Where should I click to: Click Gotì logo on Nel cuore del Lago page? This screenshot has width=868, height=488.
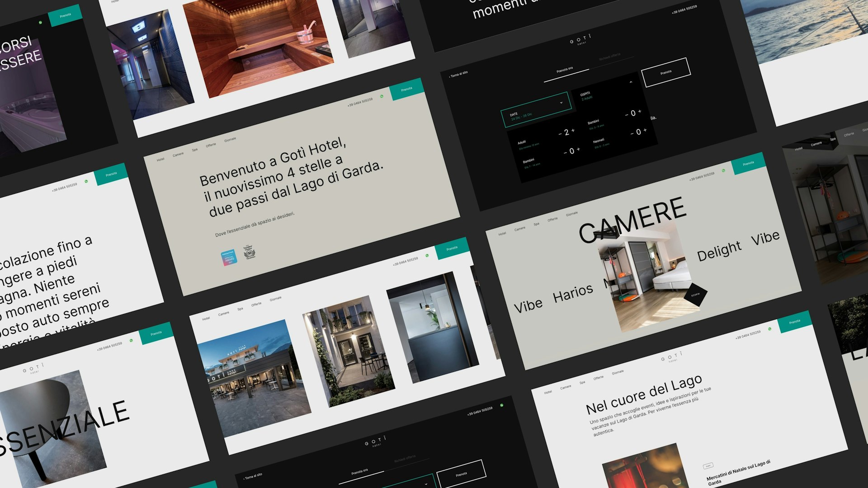(x=672, y=357)
